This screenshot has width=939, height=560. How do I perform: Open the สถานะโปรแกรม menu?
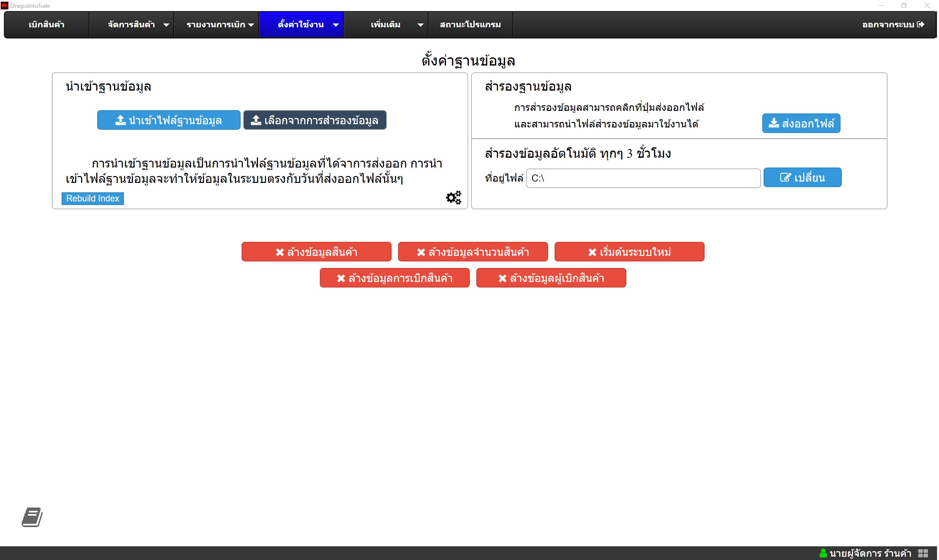(470, 24)
